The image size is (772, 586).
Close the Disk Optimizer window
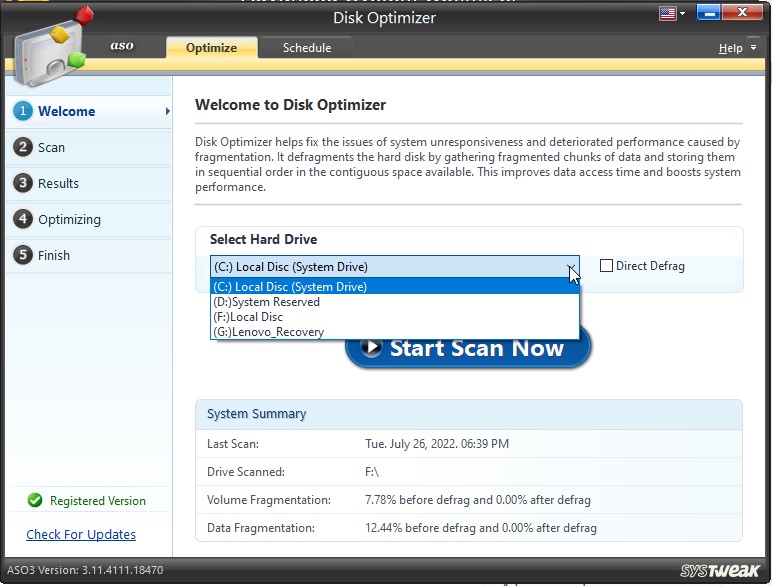(742, 12)
